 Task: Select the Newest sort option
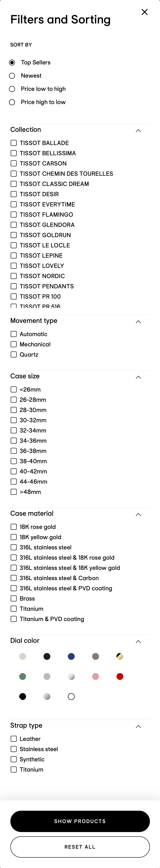13,75
